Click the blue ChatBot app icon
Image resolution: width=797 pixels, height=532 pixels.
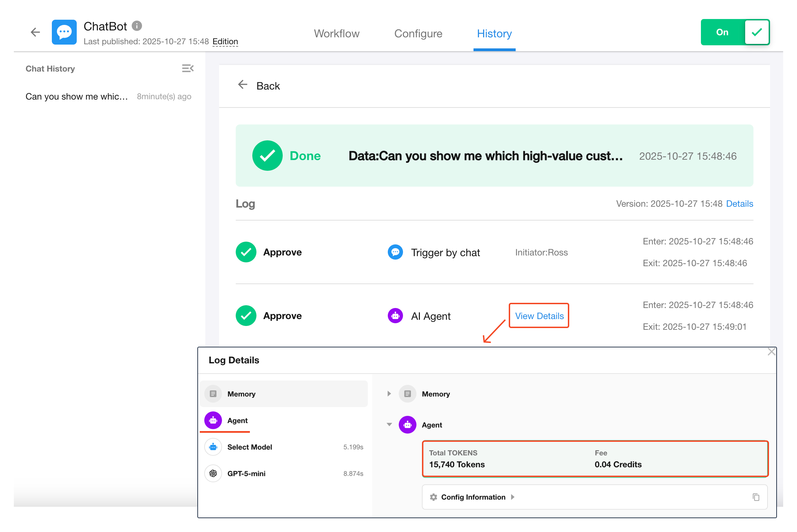[64, 32]
